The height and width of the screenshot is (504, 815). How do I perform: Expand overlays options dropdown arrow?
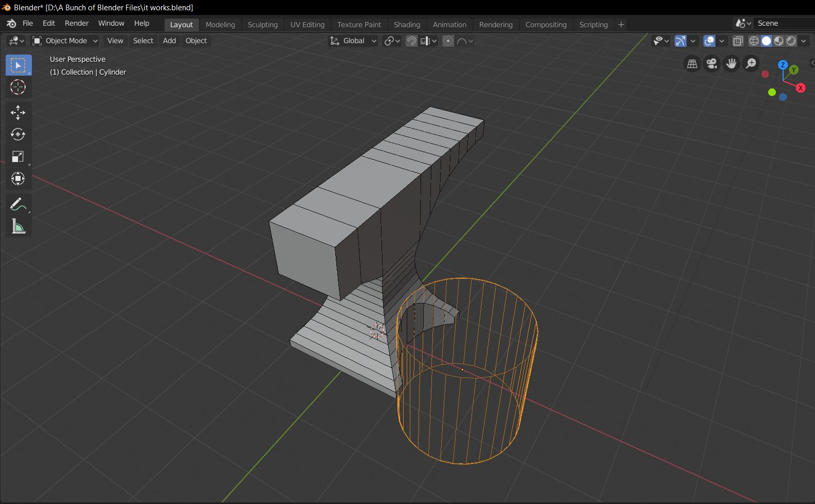pyautogui.click(x=722, y=41)
